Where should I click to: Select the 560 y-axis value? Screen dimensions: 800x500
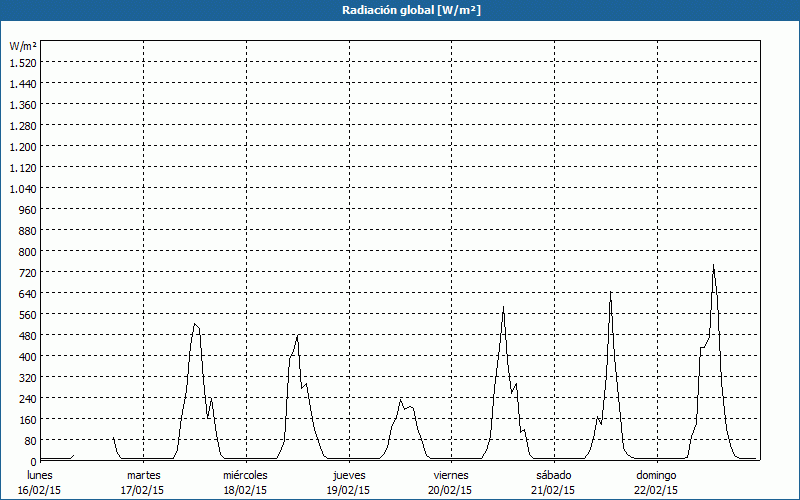[28, 315]
